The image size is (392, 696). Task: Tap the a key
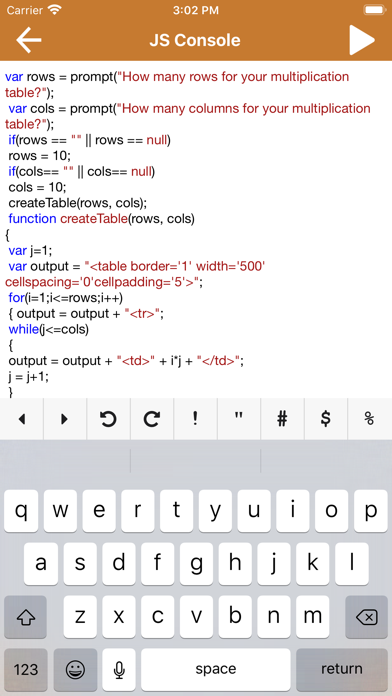coord(41,563)
